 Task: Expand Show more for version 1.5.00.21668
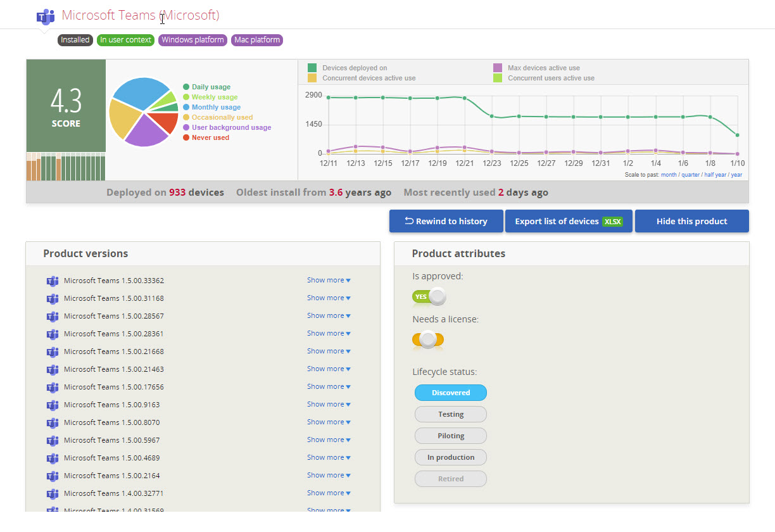pyautogui.click(x=329, y=351)
